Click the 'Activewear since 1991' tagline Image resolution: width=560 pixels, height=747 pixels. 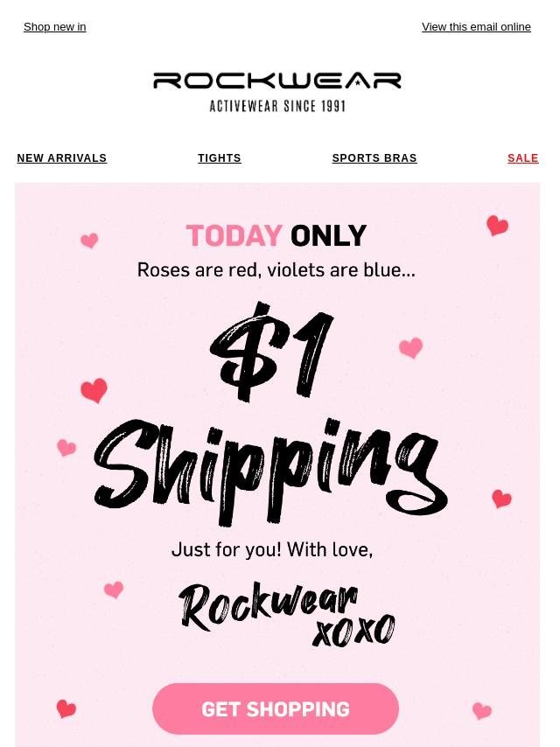(x=277, y=106)
